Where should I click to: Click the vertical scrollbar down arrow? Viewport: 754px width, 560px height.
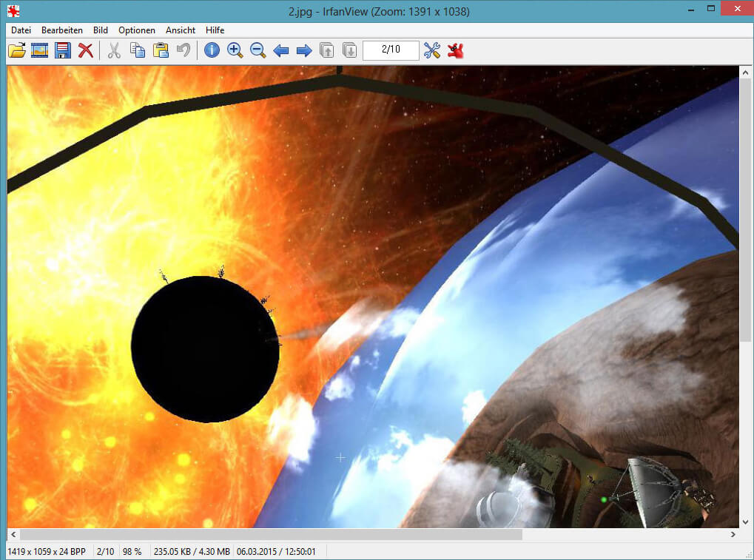(745, 522)
